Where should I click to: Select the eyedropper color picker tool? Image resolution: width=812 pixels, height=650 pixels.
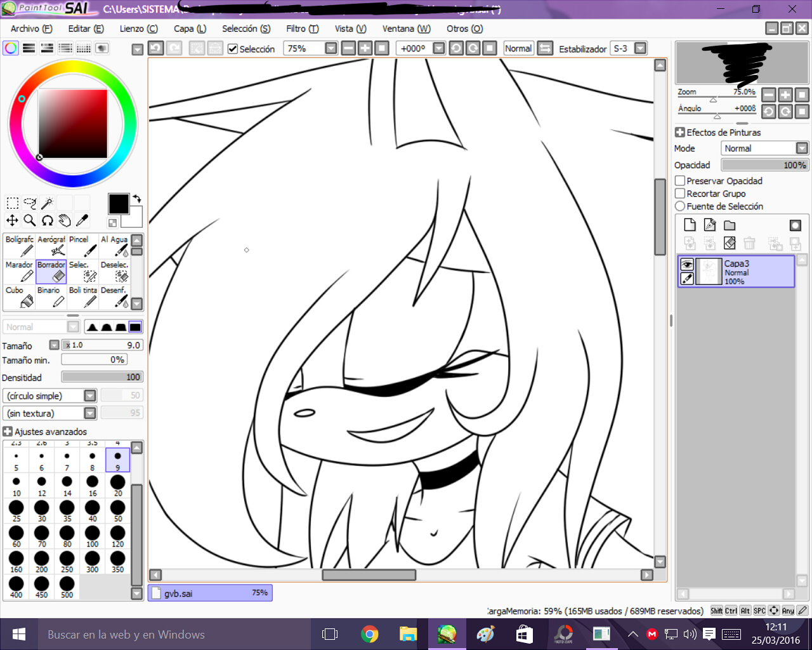point(82,220)
